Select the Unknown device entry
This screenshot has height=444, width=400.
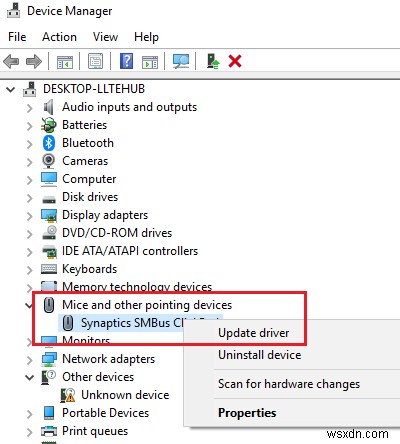click(x=125, y=395)
